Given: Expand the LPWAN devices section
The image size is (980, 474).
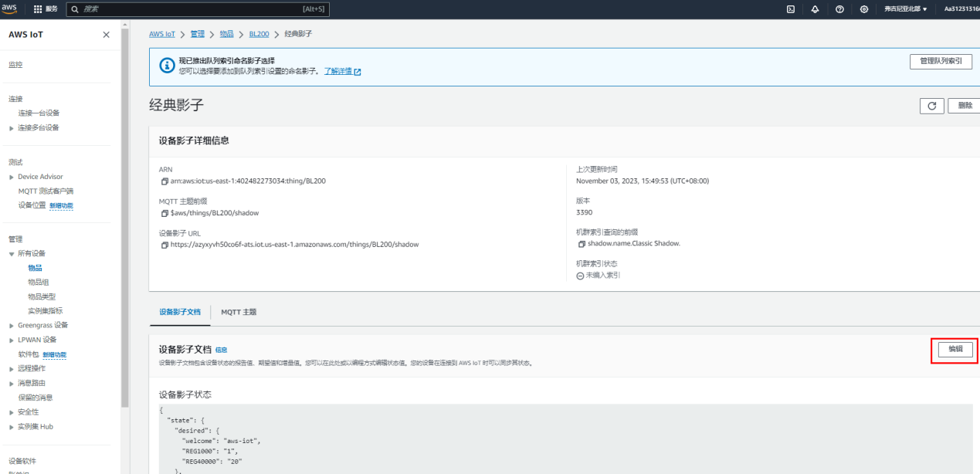Looking at the screenshot, I should (x=12, y=340).
